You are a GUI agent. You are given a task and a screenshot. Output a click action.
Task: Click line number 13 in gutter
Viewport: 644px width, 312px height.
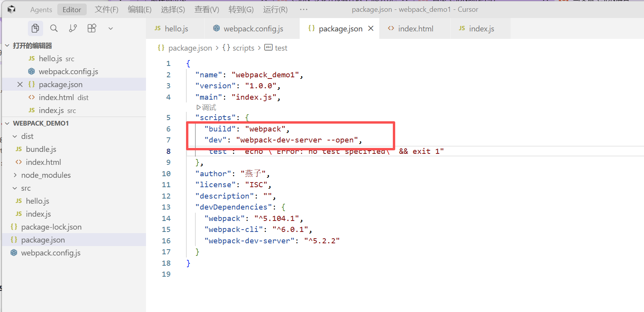[166, 207]
